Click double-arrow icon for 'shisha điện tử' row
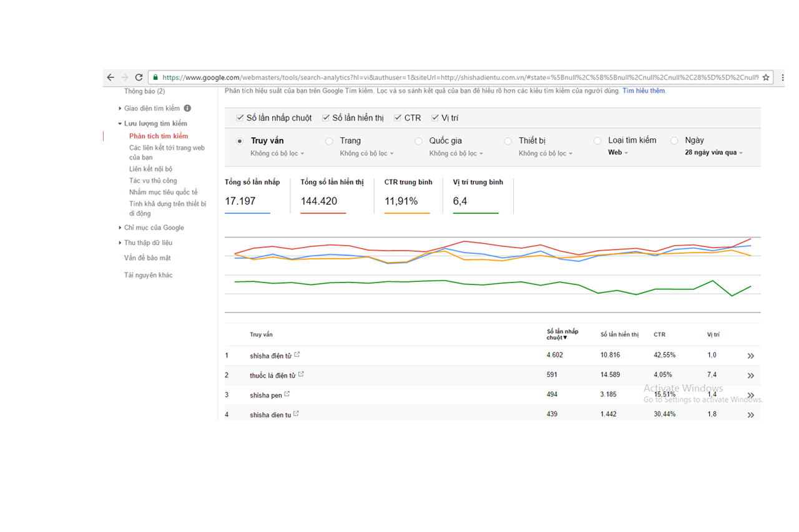Image resolution: width=799 pixels, height=532 pixels. pos(750,356)
